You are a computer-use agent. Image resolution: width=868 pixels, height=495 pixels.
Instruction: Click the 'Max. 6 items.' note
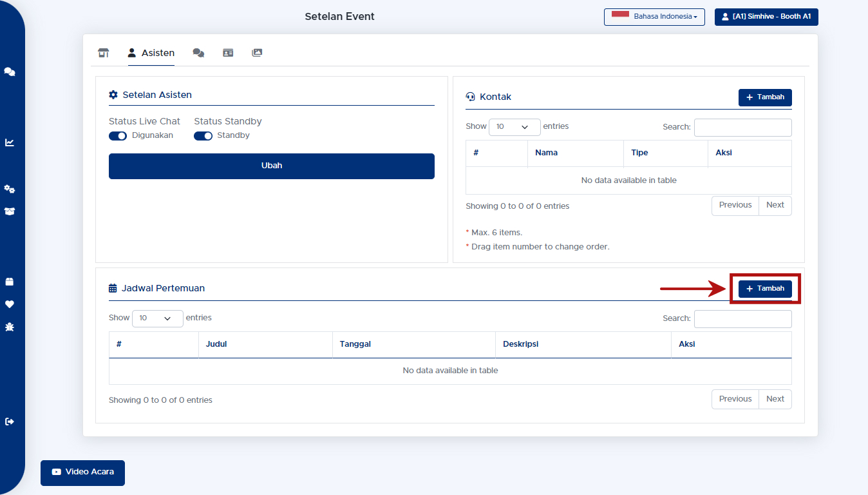click(x=496, y=233)
